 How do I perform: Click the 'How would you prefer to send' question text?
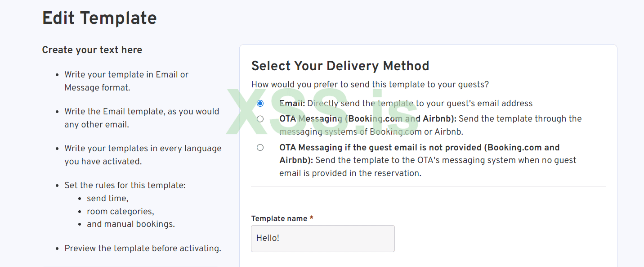[370, 84]
